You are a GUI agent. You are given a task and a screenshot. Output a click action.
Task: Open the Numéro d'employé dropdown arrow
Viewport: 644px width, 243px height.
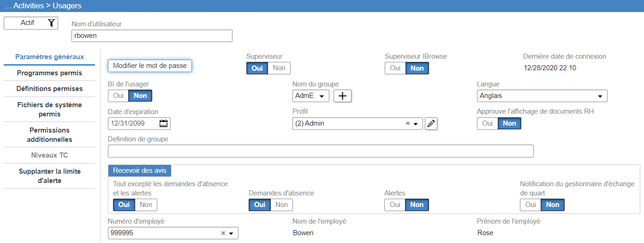click(x=231, y=233)
